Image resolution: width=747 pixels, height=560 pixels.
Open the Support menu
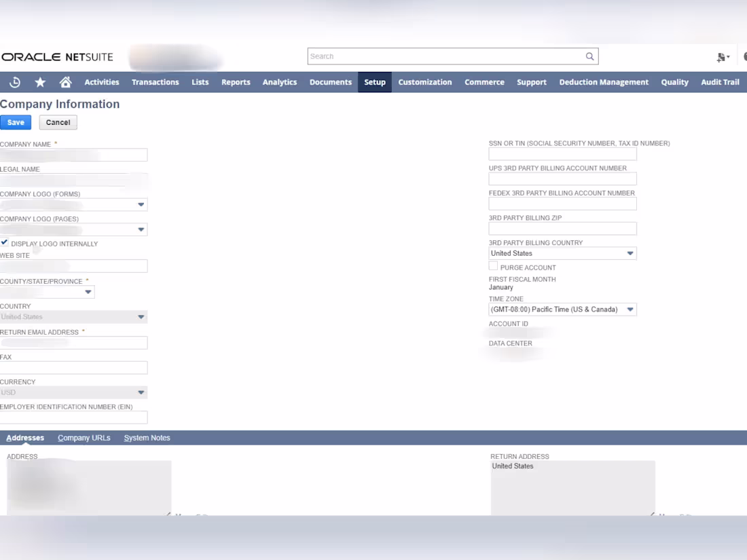click(x=532, y=82)
